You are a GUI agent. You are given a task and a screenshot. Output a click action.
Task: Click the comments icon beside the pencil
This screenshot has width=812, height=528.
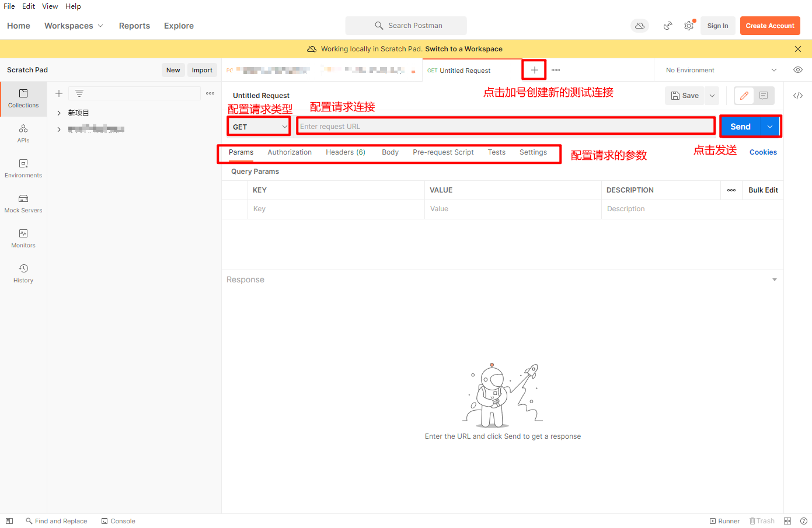[x=764, y=96]
